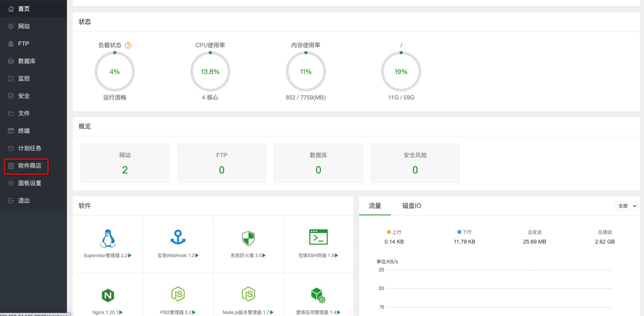
Task: Click play arrow next to 系统防火墙 3.0
Action: pos(264,256)
